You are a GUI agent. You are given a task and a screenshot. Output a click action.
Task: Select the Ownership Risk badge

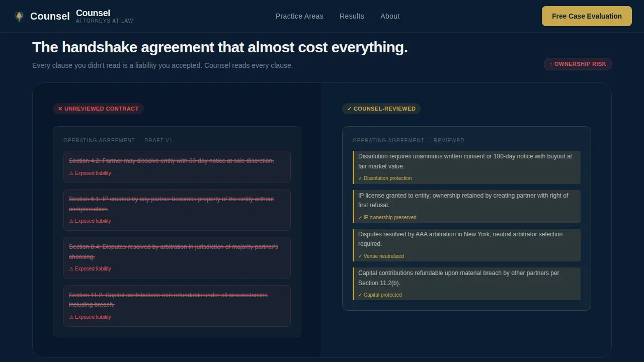click(x=578, y=64)
